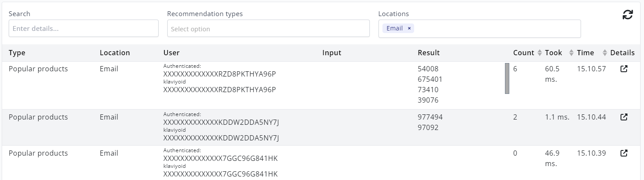Click the Search details input field

tap(83, 29)
